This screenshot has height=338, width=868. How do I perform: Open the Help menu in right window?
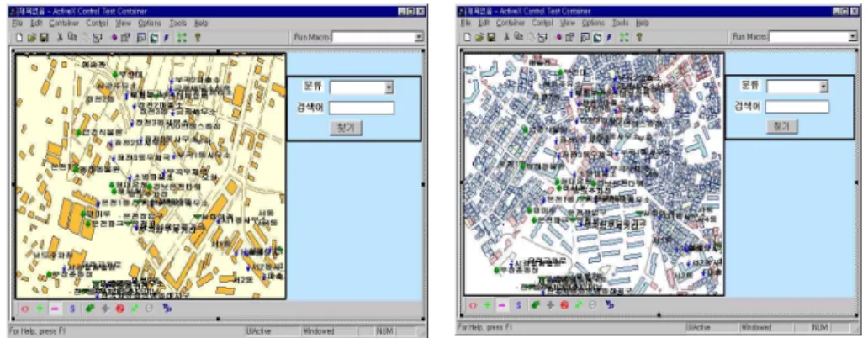(x=642, y=24)
